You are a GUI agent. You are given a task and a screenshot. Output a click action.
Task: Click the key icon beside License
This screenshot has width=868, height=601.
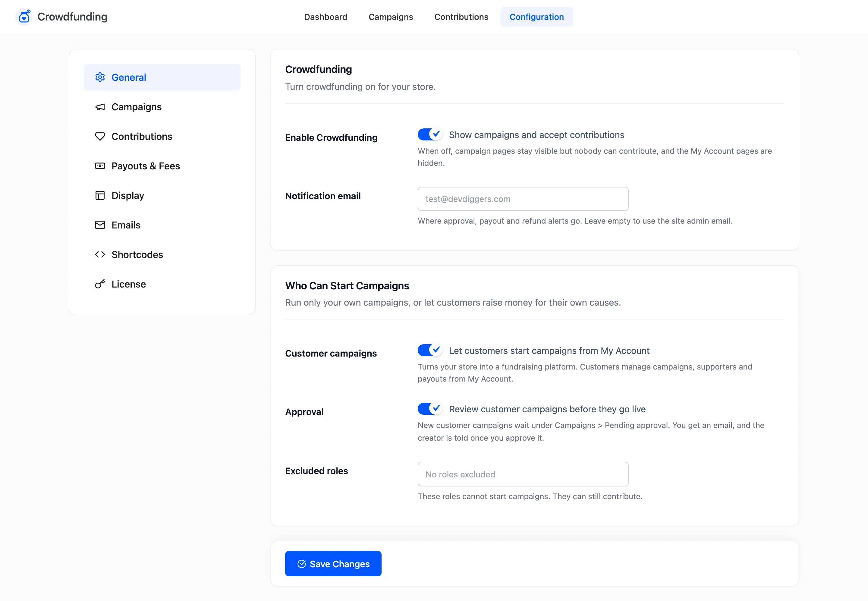click(100, 284)
